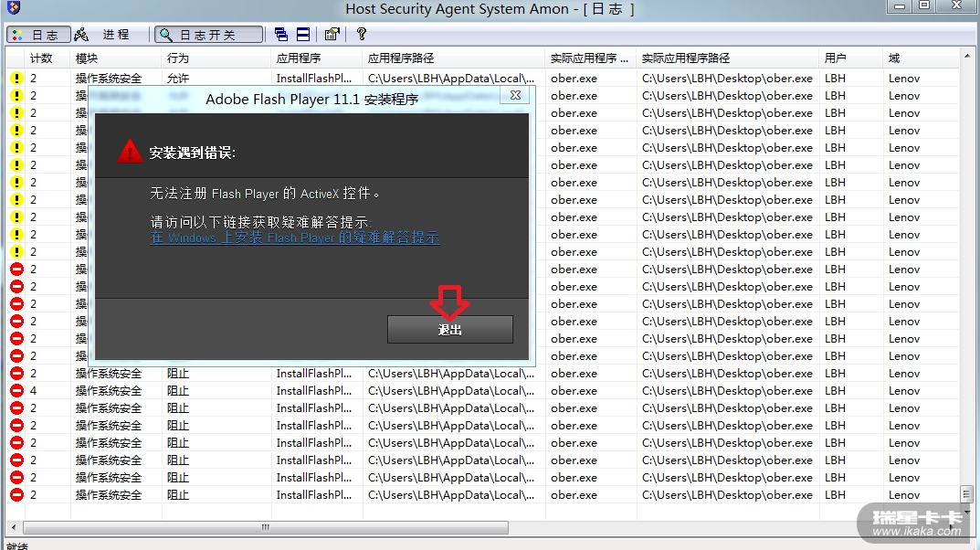Click the vertical scrollbar thumb
The height and width of the screenshot is (550, 980).
pyautogui.click(x=967, y=493)
